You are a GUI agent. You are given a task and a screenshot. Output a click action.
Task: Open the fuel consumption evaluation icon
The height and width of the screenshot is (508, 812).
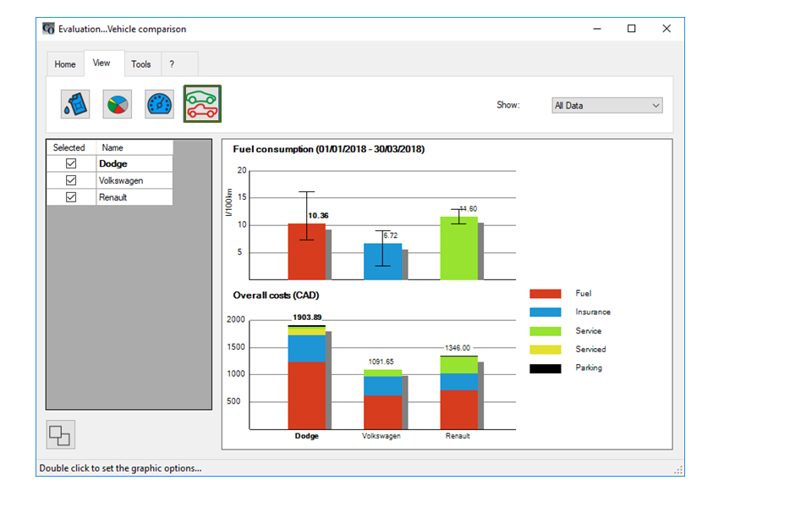(x=75, y=104)
